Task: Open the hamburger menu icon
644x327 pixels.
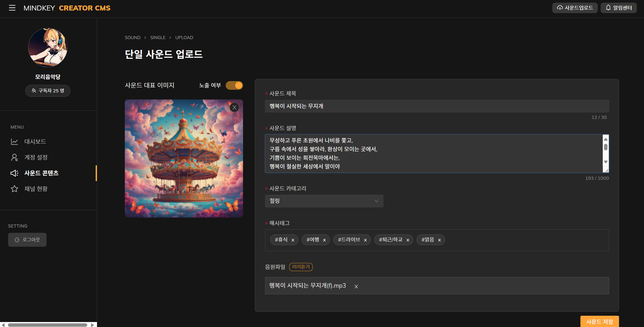Action: (x=12, y=8)
